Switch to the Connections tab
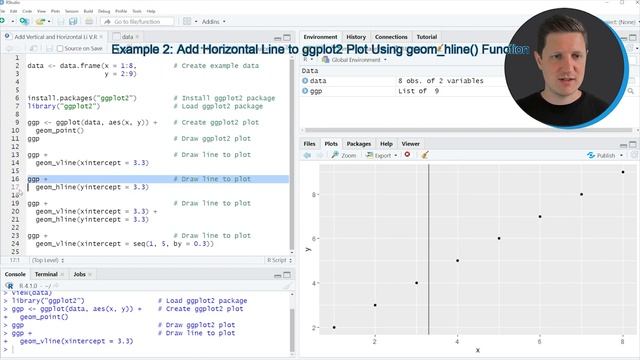 click(391, 37)
